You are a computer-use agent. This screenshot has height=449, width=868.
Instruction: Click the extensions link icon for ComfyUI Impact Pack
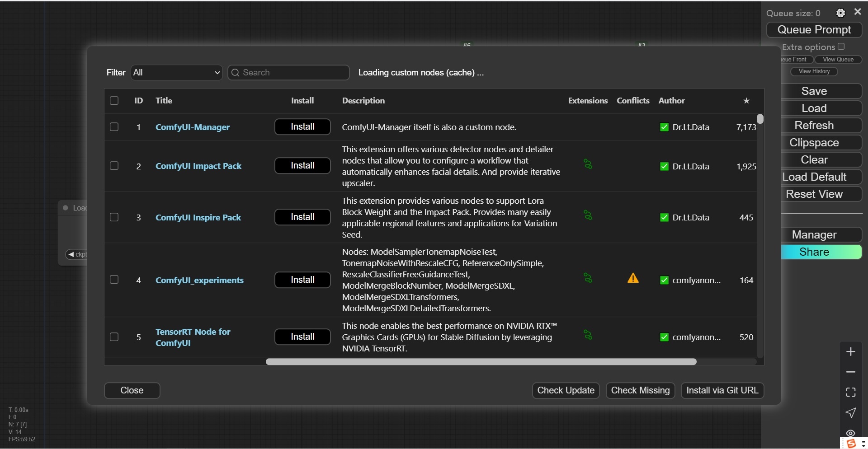click(x=588, y=164)
